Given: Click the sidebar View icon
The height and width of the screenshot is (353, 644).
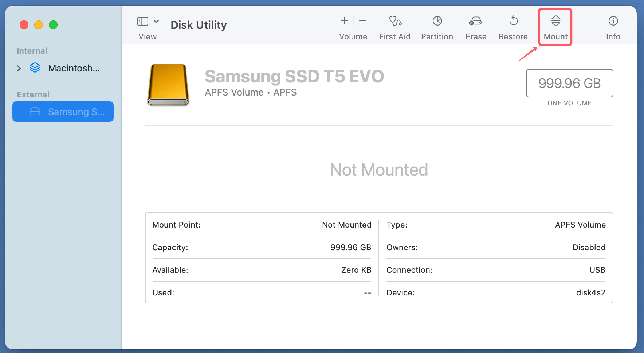Looking at the screenshot, I should [x=143, y=21].
